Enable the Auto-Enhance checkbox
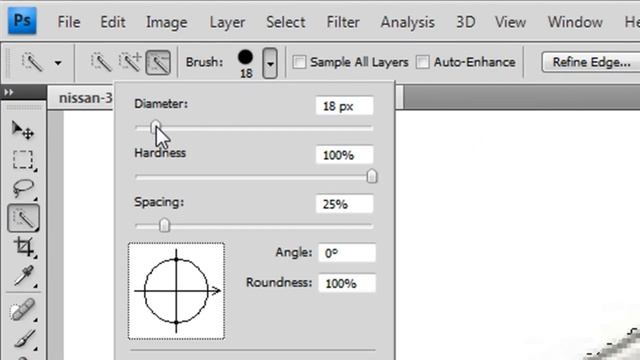The image size is (640, 360). click(x=422, y=62)
